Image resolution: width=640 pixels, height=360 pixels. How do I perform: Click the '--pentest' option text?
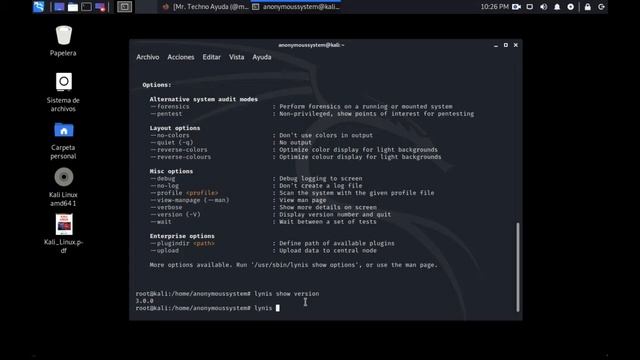pos(166,114)
